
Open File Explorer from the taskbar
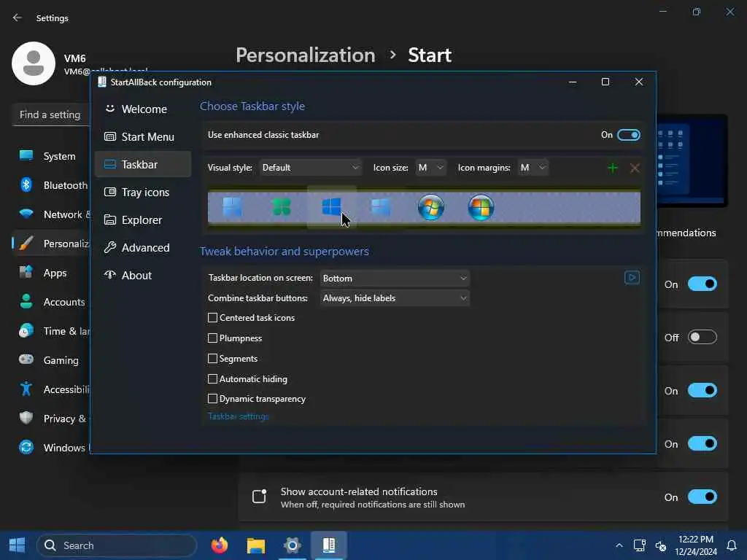[256, 545]
